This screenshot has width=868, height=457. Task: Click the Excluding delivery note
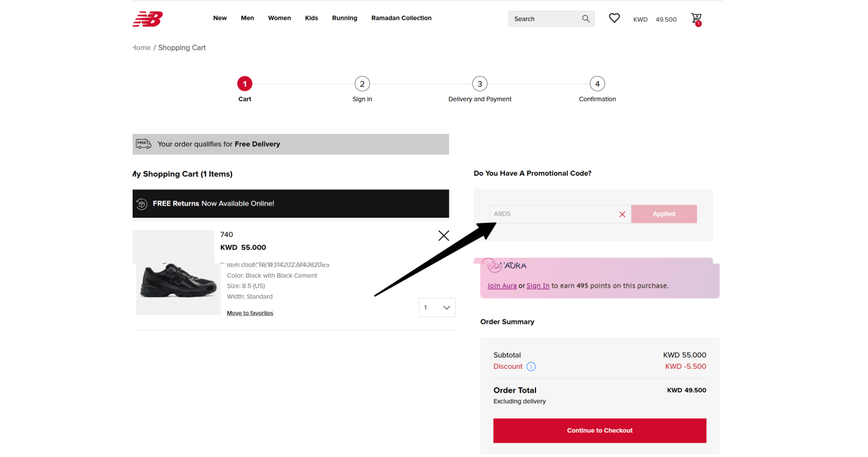point(520,401)
